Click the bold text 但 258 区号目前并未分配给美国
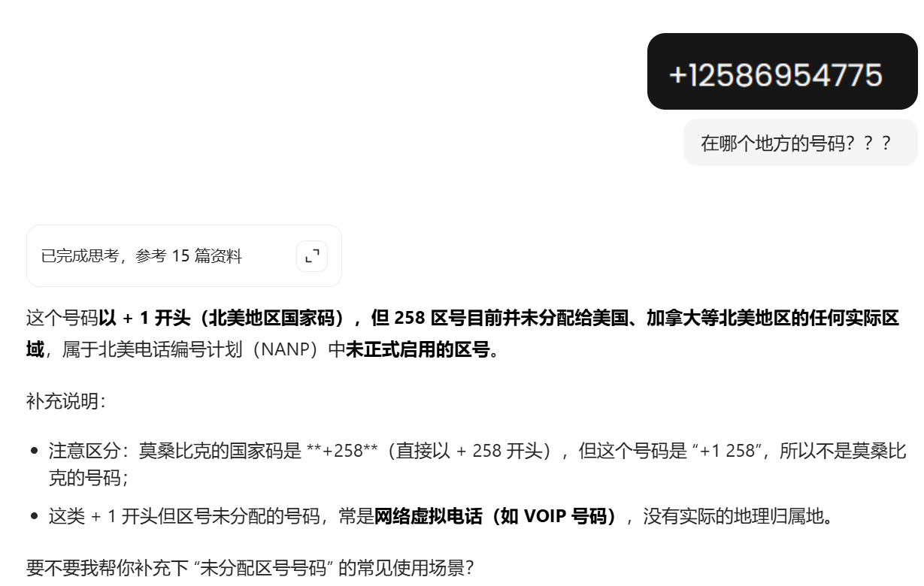Image resolution: width=924 pixels, height=586 pixels. pos(496,319)
